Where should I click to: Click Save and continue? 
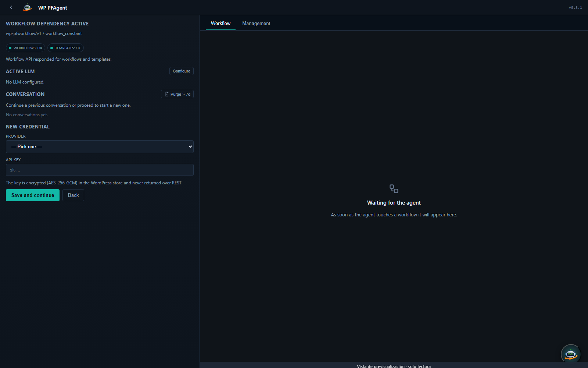(33, 195)
